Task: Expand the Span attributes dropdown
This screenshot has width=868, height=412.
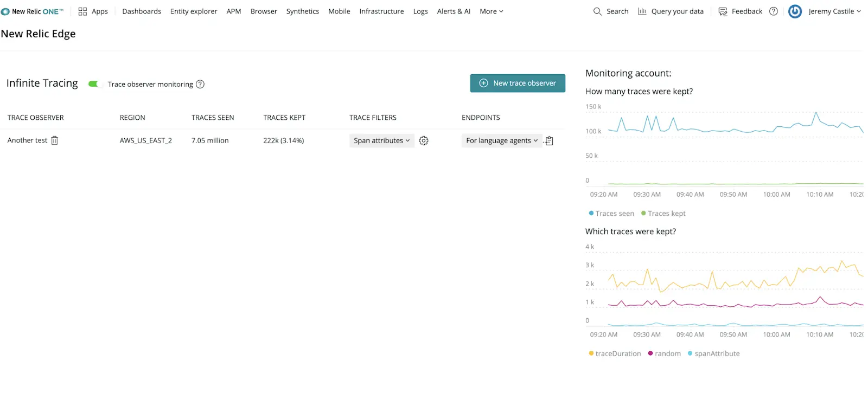Action: pyautogui.click(x=381, y=141)
